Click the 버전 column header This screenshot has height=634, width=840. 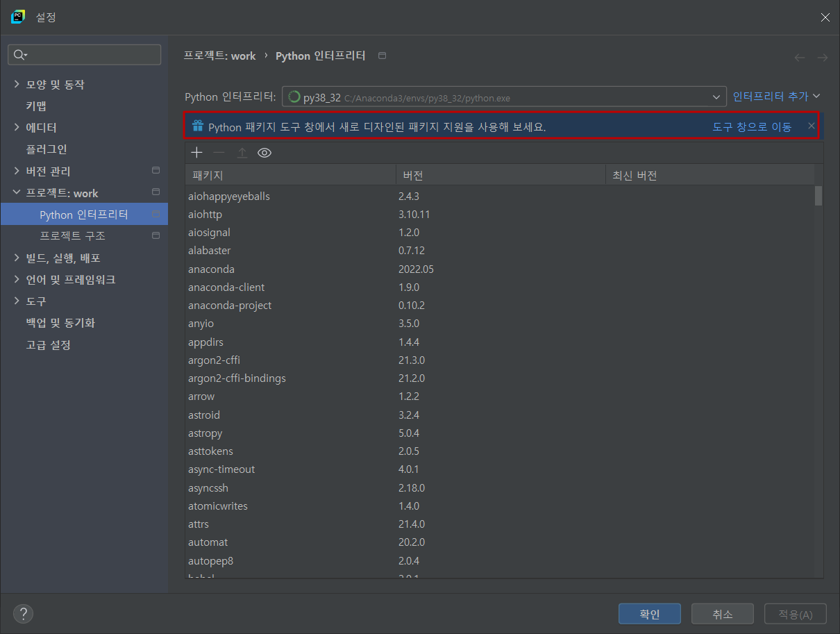tap(501, 175)
